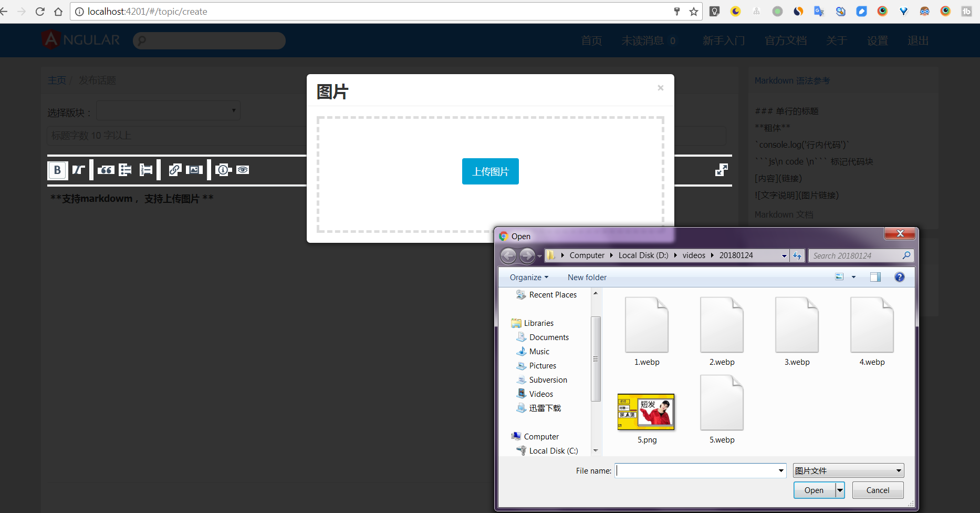
Task: Select Libraries in navigation pane
Action: (533, 323)
